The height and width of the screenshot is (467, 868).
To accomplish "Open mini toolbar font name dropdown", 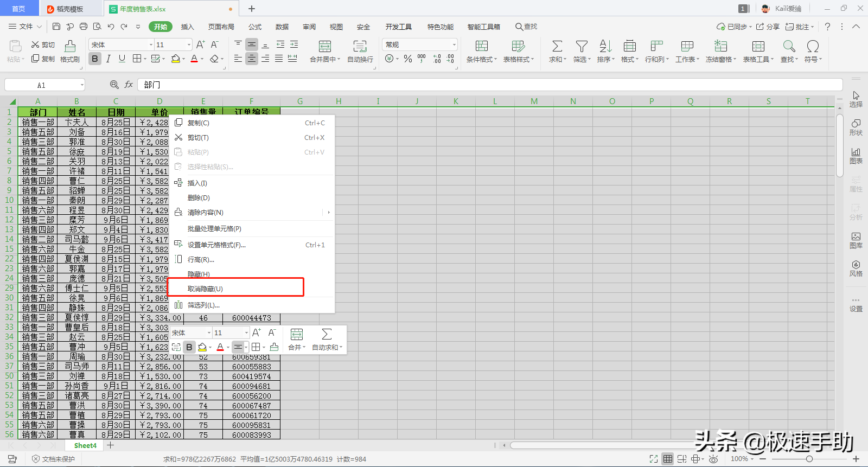I will (209, 332).
